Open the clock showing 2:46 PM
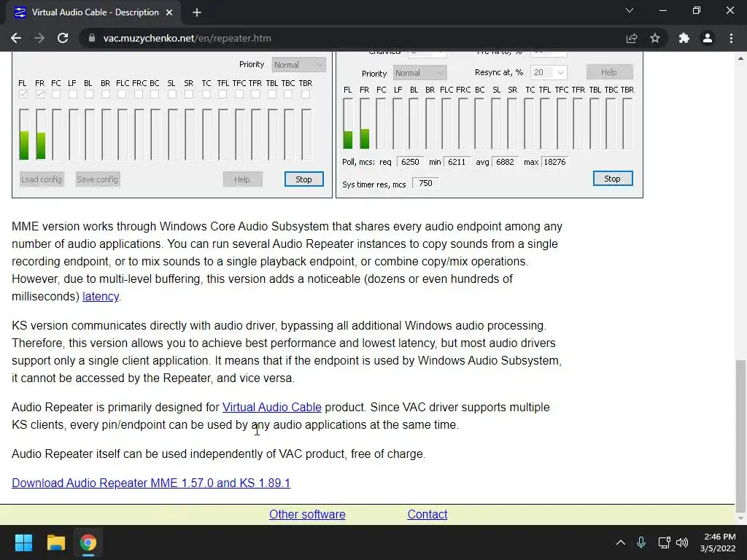 tap(718, 542)
